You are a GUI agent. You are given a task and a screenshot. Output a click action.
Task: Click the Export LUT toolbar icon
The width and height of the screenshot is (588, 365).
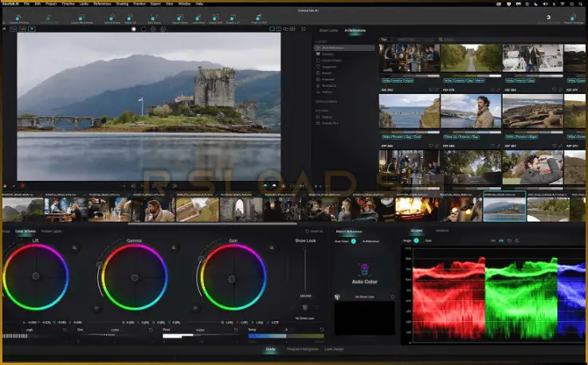click(x=233, y=18)
